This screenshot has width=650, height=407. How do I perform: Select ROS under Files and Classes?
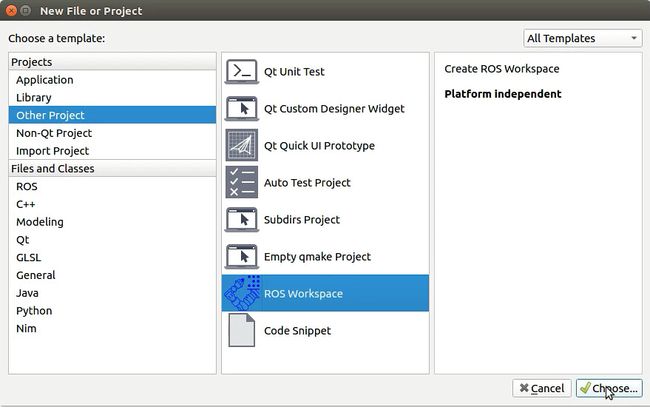[x=112, y=187]
